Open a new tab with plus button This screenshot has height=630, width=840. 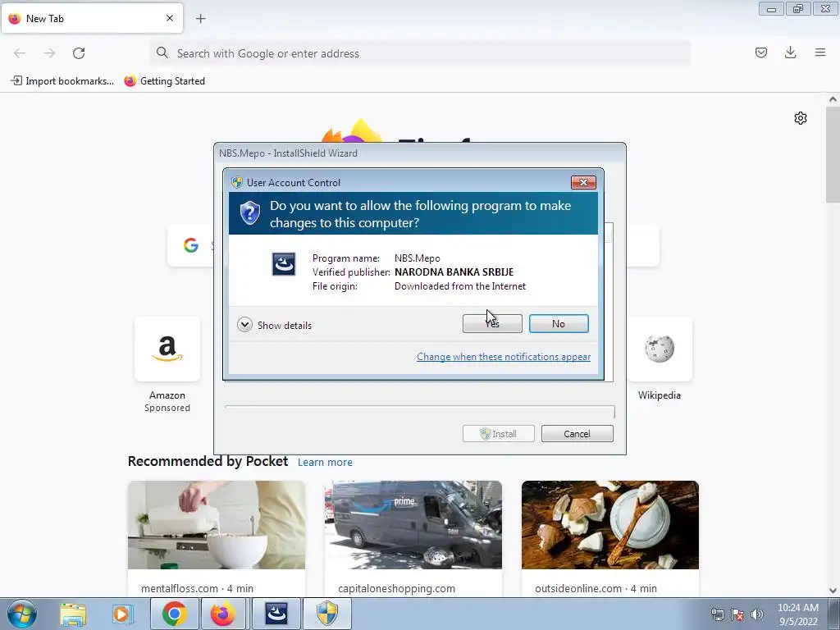click(200, 19)
